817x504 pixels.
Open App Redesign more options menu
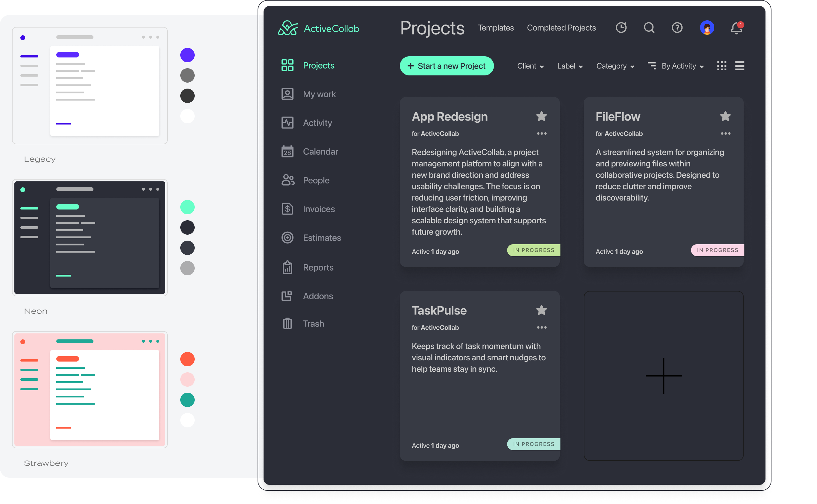click(541, 134)
